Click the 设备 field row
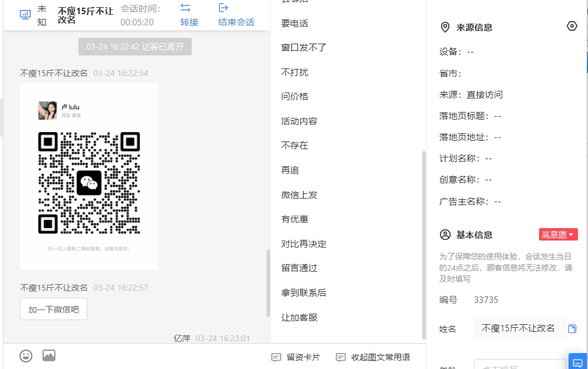Viewport: 588px width, 369px height. pos(456,52)
